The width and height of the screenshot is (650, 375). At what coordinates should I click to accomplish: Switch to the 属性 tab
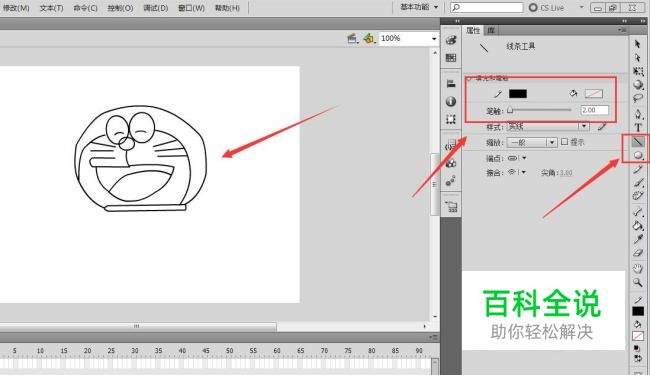click(473, 30)
